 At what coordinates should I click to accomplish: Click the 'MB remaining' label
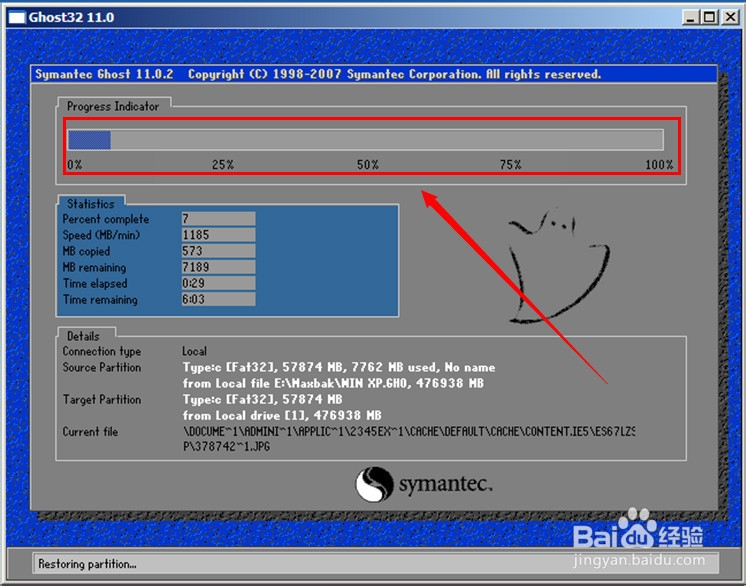coord(94,267)
